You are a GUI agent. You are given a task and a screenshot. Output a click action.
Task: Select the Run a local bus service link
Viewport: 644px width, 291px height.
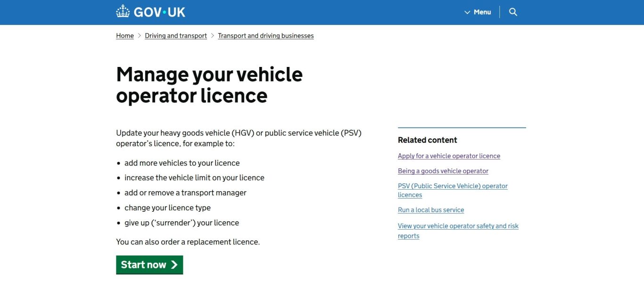[x=430, y=210]
